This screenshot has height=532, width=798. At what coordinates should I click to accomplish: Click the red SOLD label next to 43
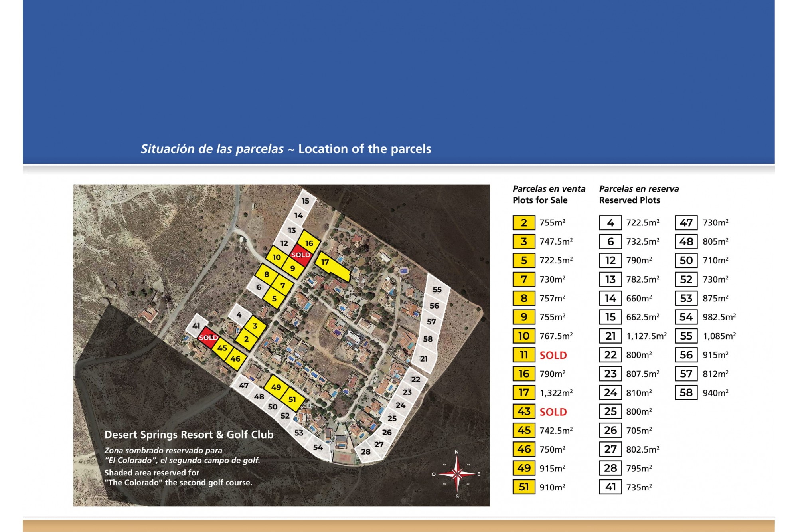[x=553, y=412]
